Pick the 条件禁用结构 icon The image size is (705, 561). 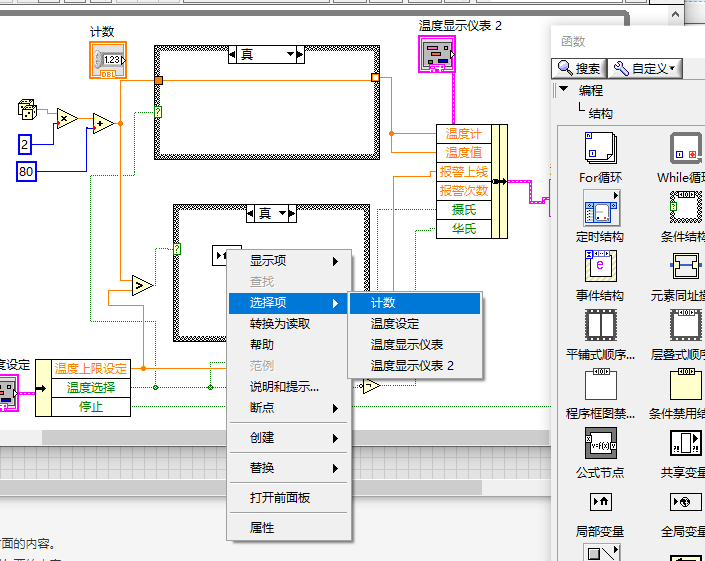pyautogui.click(x=686, y=384)
